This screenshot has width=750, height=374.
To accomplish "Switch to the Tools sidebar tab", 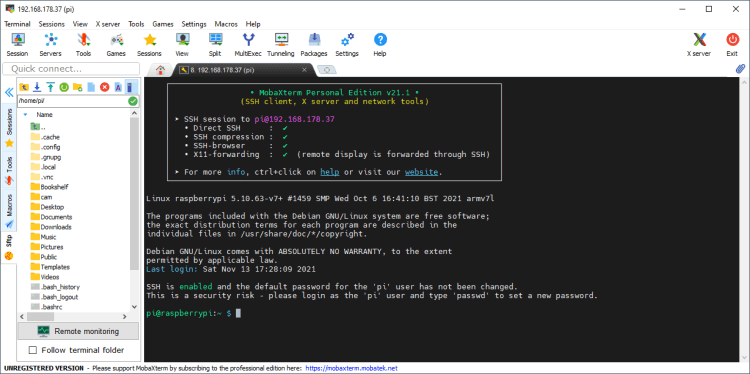I will point(9,170).
